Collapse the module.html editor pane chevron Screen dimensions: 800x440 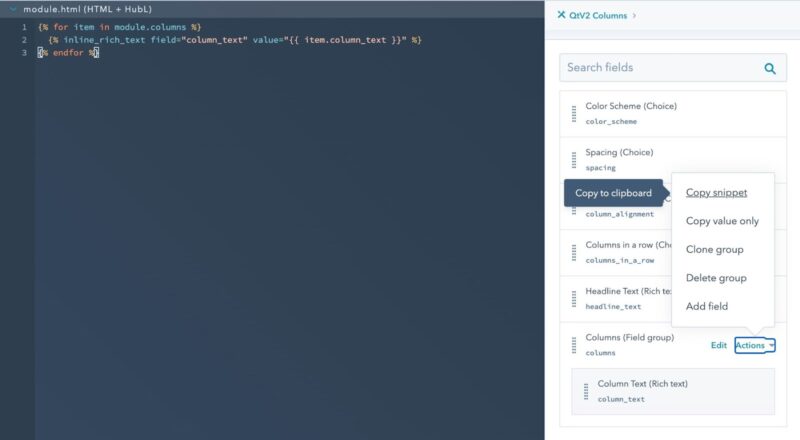(12, 8)
